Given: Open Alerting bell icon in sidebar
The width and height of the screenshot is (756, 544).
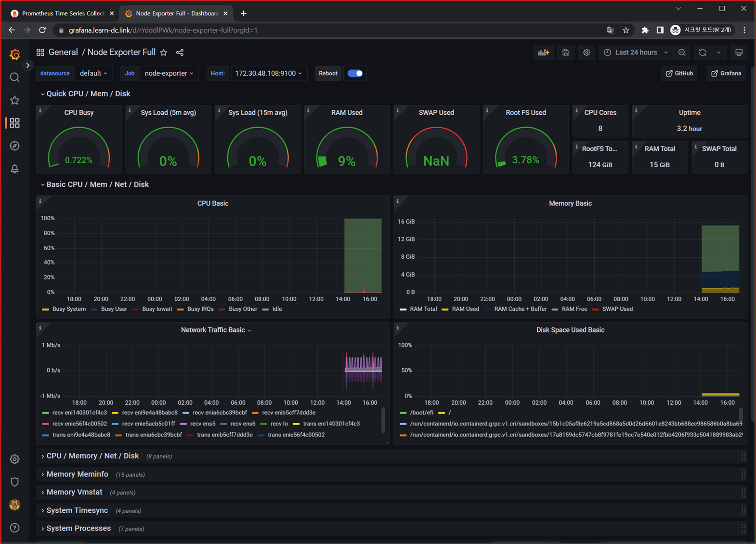Looking at the screenshot, I should 14,169.
